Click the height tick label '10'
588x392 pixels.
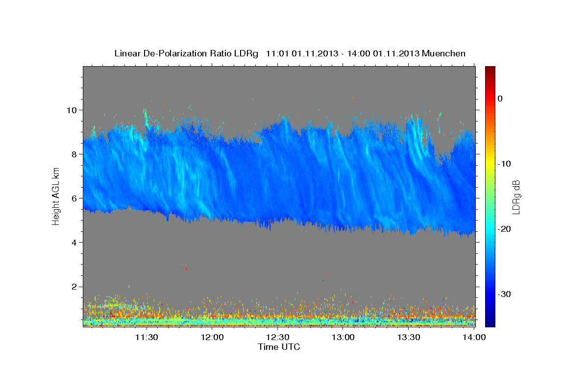pos(73,110)
